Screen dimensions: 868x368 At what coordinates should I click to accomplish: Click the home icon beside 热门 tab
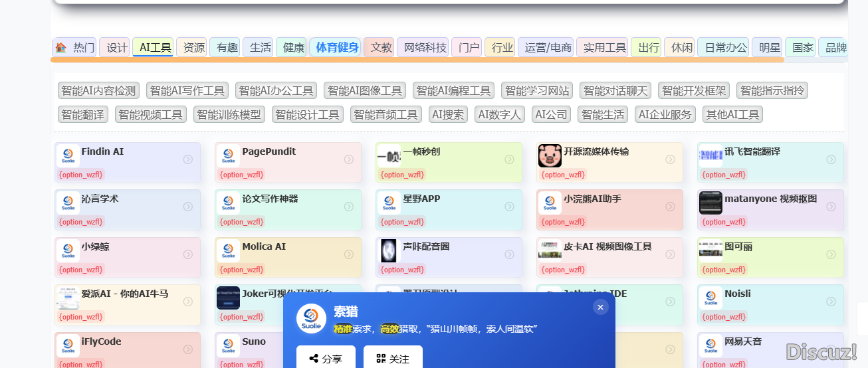61,48
